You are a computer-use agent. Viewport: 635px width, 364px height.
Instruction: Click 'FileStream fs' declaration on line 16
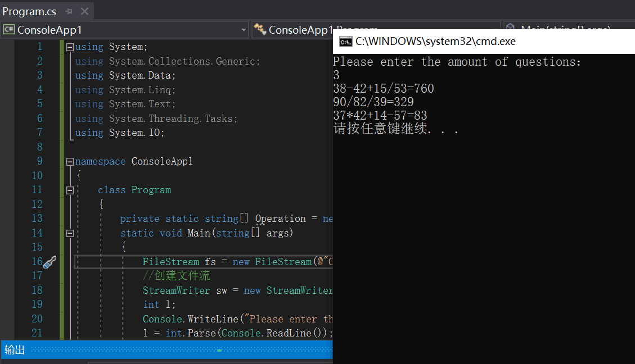[x=179, y=262]
